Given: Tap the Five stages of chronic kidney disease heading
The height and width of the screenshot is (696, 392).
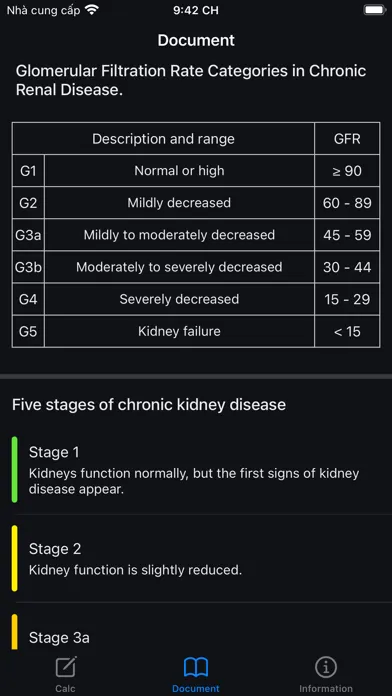Looking at the screenshot, I should 149,405.
